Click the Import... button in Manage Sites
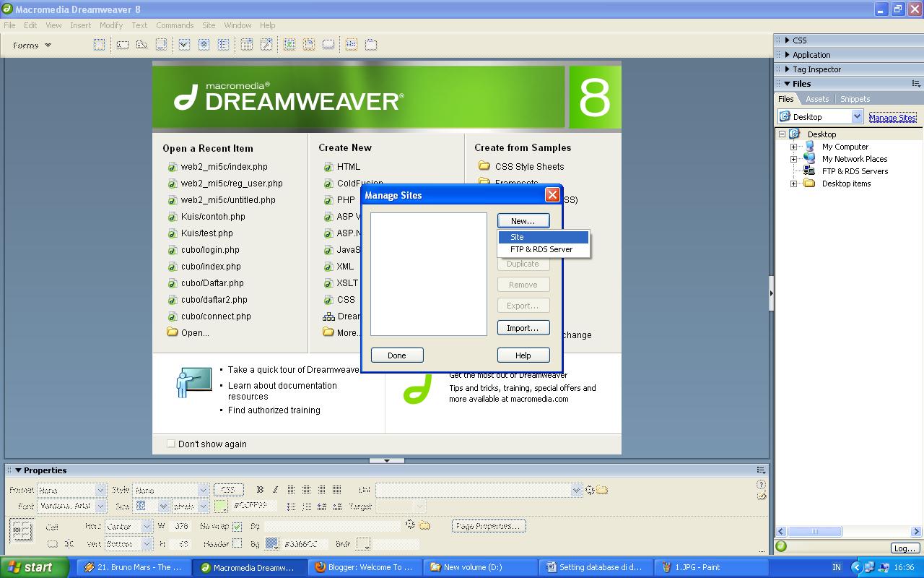The height and width of the screenshot is (578, 924). pyautogui.click(x=523, y=328)
